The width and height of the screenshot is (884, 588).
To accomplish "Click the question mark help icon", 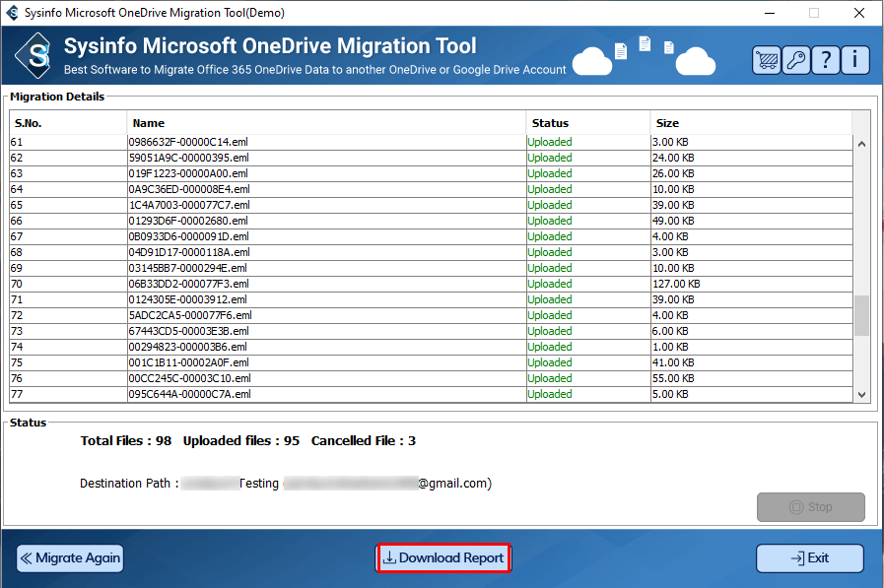I will (x=826, y=60).
